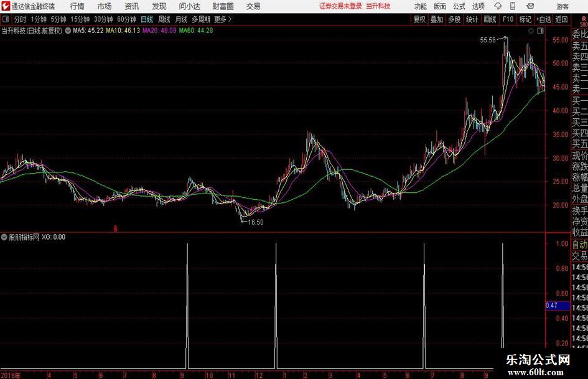Click the MA10: 46.13 indicator value

(123, 30)
